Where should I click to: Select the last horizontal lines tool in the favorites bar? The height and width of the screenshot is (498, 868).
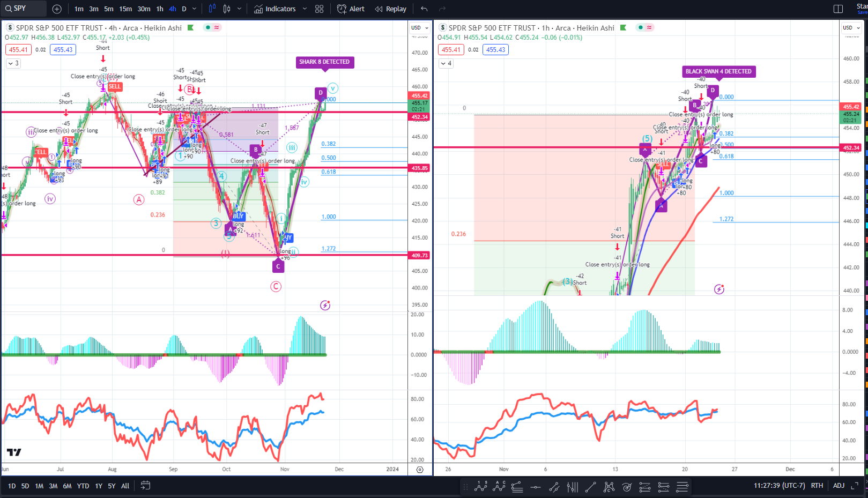[x=682, y=487]
